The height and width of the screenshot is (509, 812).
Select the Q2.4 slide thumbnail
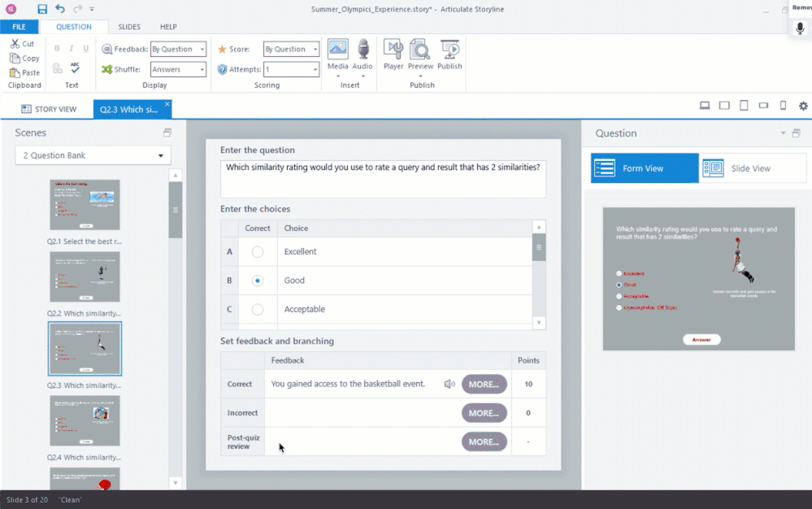tap(85, 420)
